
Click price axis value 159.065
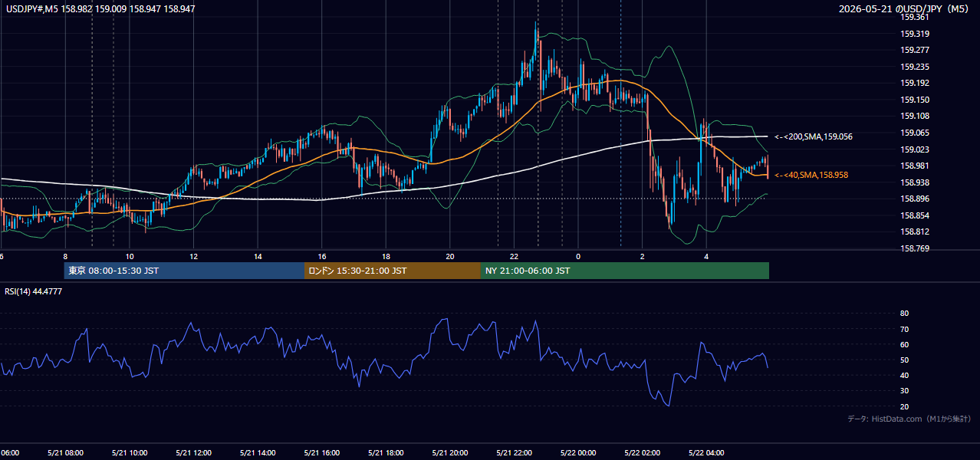pyautogui.click(x=916, y=133)
